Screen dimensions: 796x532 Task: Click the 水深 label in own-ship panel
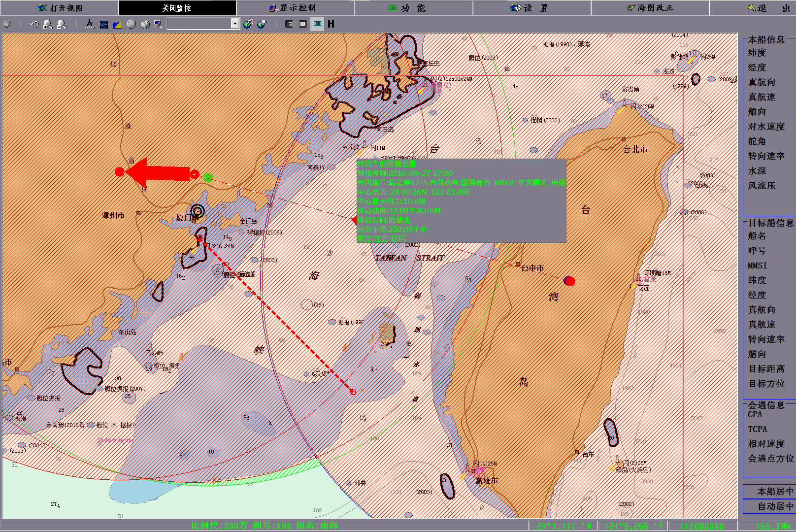click(x=757, y=171)
